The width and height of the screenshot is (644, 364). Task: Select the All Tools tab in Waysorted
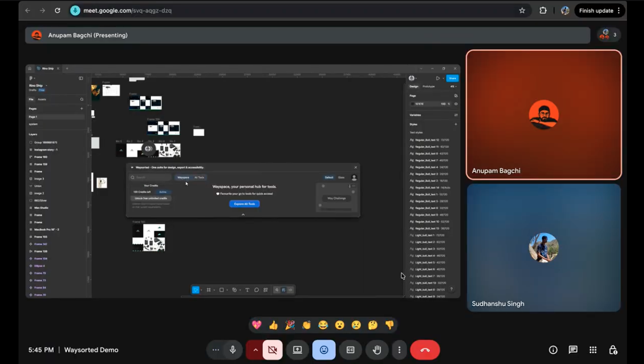point(199,177)
